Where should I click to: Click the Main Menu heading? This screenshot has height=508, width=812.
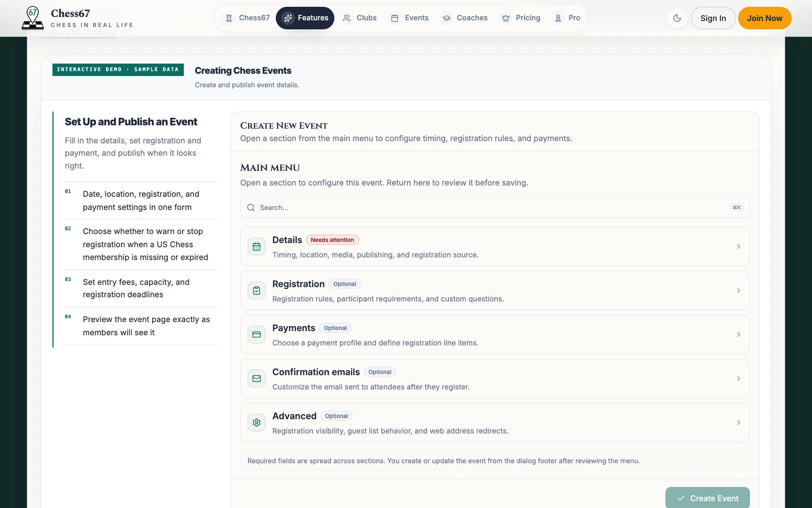click(270, 168)
